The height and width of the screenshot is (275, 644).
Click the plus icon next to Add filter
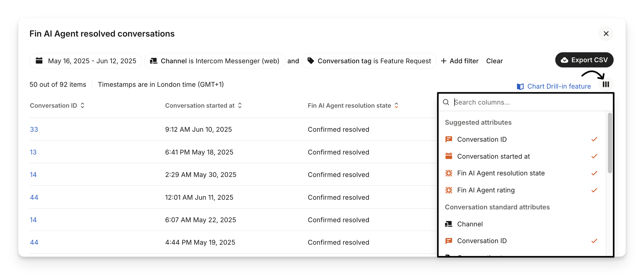point(444,61)
